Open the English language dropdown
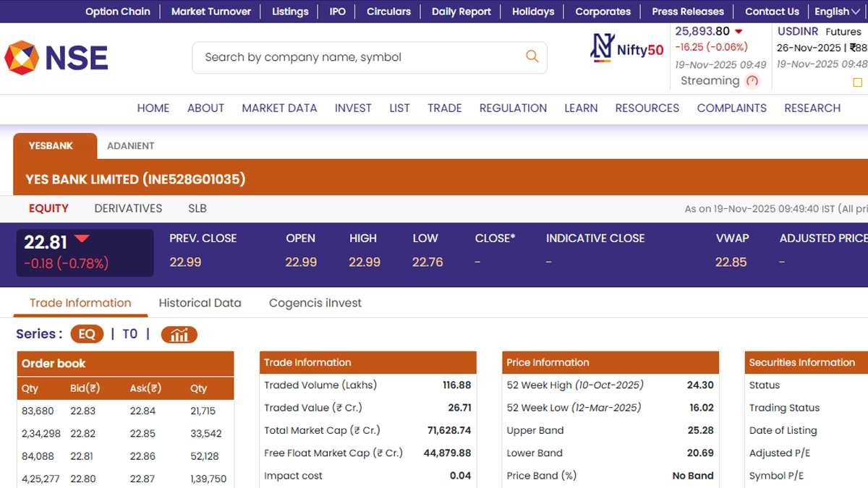This screenshot has height=488, width=868. (x=836, y=12)
